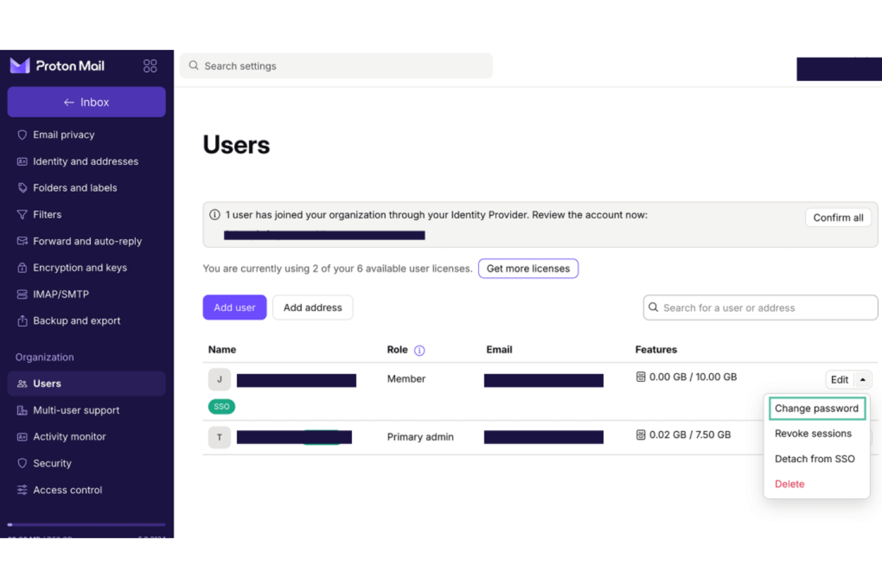The width and height of the screenshot is (882, 588).
Task: Open the Proton apps switcher grid
Action: point(150,66)
